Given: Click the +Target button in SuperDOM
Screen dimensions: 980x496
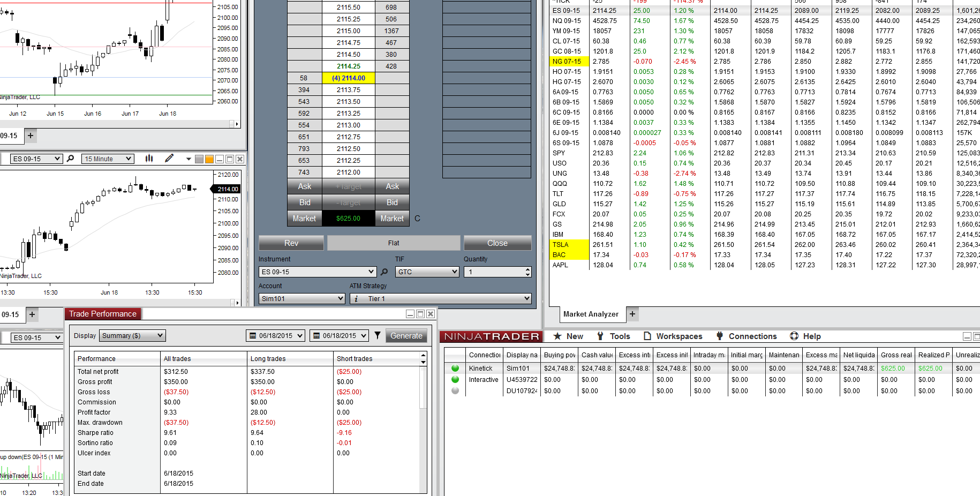Looking at the screenshot, I should pos(349,186).
